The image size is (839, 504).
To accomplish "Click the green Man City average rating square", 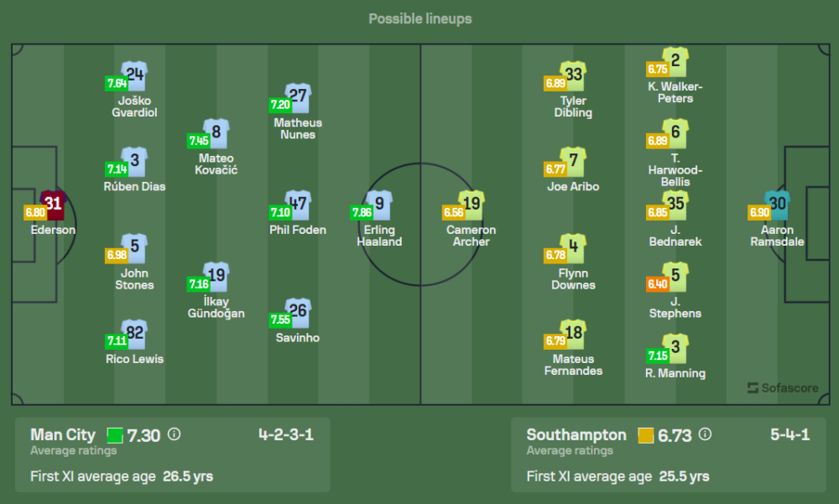I will [115, 435].
